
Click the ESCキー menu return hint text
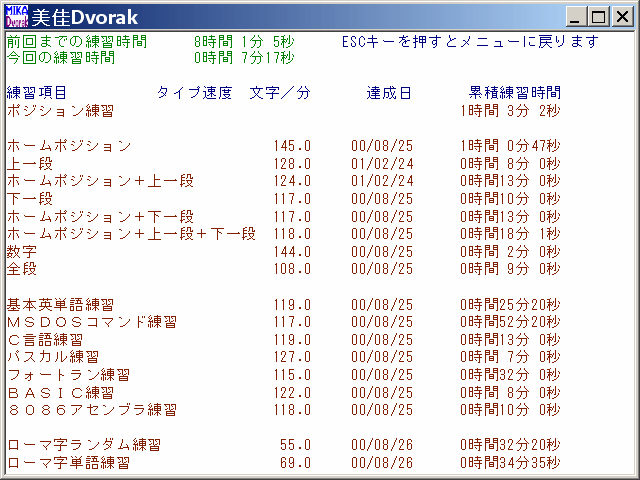tap(470, 42)
